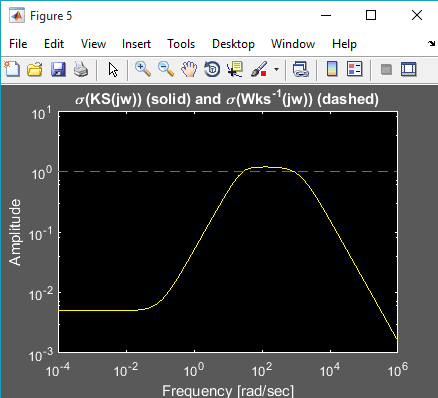Create a new figure with toolbar icon
Image resolution: width=438 pixels, height=398 pixels.
[x=12, y=69]
